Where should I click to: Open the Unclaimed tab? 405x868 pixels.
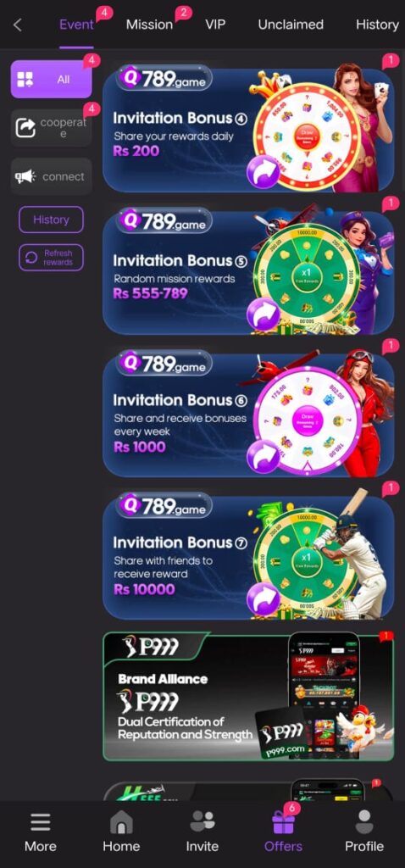291,25
